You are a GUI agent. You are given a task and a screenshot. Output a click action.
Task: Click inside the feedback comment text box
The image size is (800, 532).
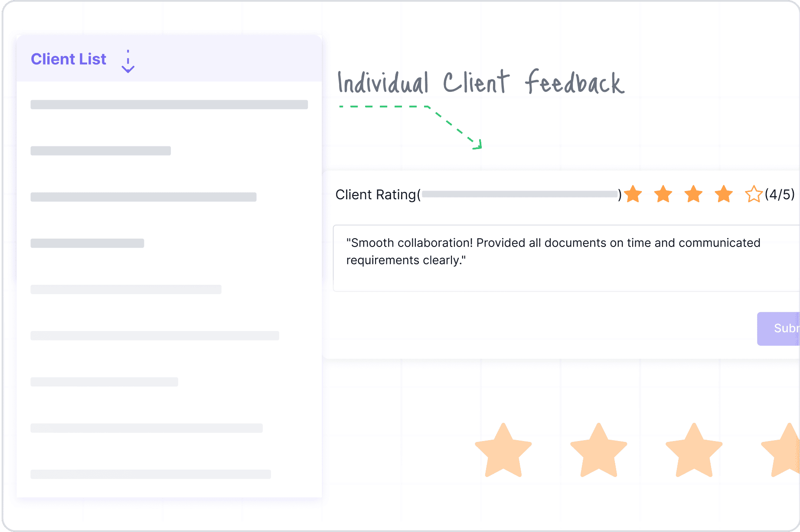click(566, 258)
